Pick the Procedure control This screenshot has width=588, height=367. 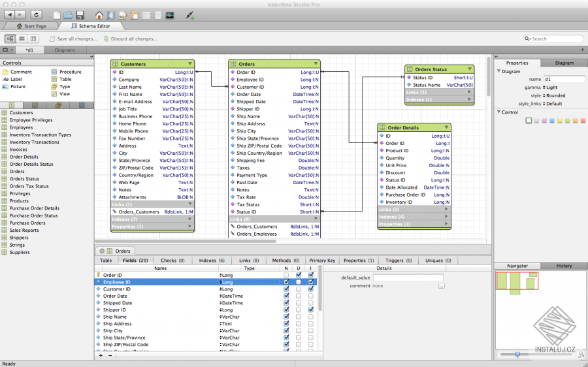(66, 72)
